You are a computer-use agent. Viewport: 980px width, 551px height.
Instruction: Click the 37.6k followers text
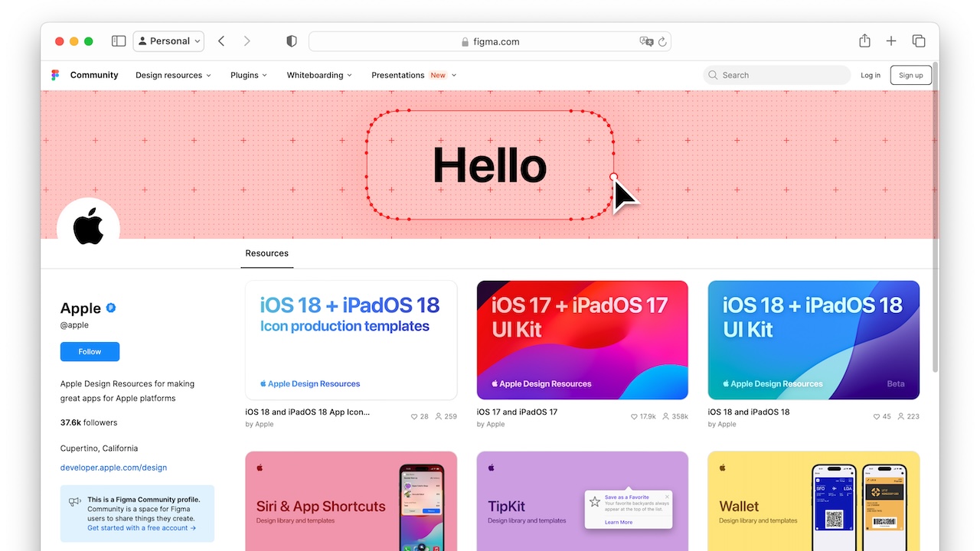89,422
